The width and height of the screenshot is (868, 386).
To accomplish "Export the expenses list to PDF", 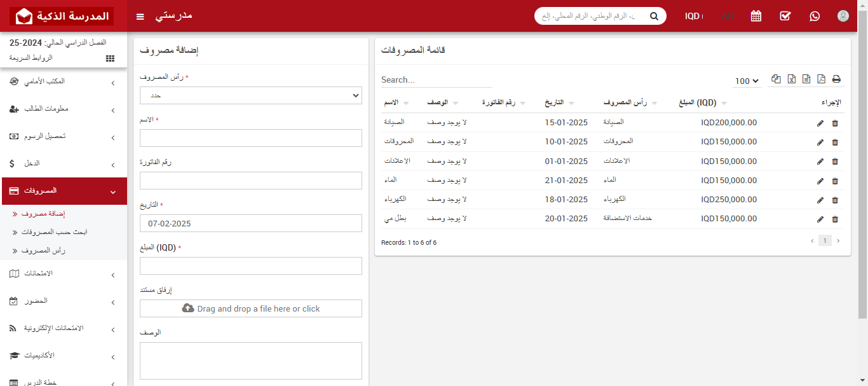I will pos(821,78).
